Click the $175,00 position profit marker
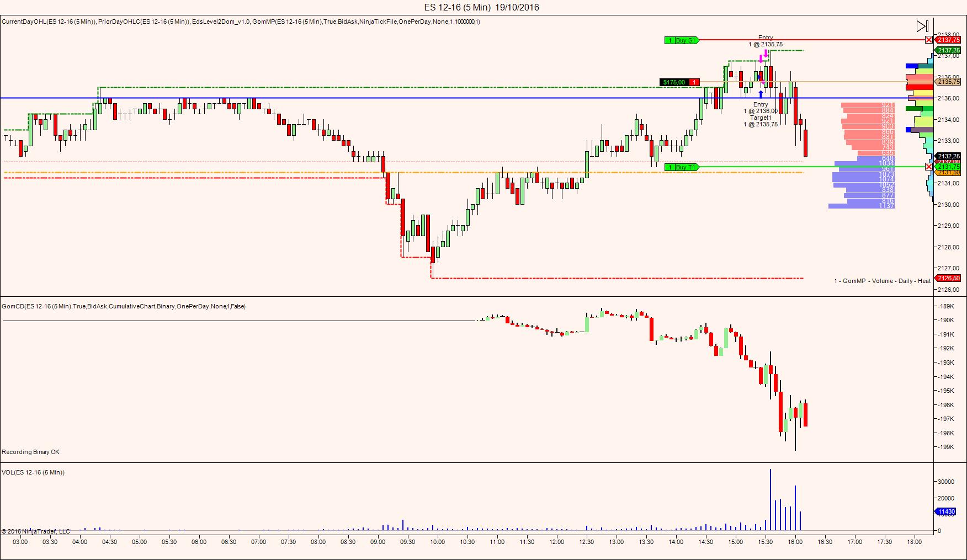Screen dimensions: 967x560 (x=674, y=82)
